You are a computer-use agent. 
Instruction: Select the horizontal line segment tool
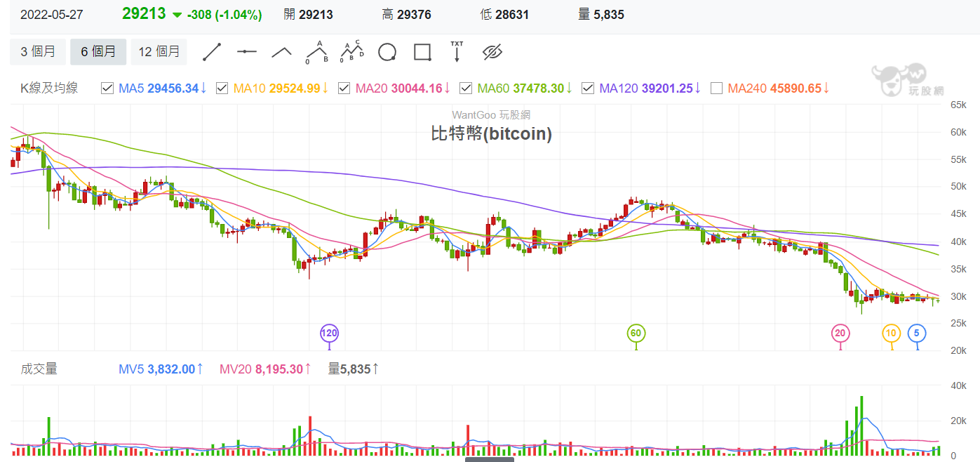pyautogui.click(x=247, y=51)
